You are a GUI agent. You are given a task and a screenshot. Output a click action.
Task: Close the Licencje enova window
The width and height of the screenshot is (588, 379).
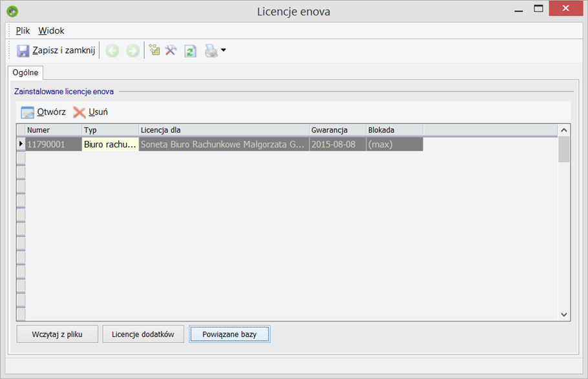point(565,8)
